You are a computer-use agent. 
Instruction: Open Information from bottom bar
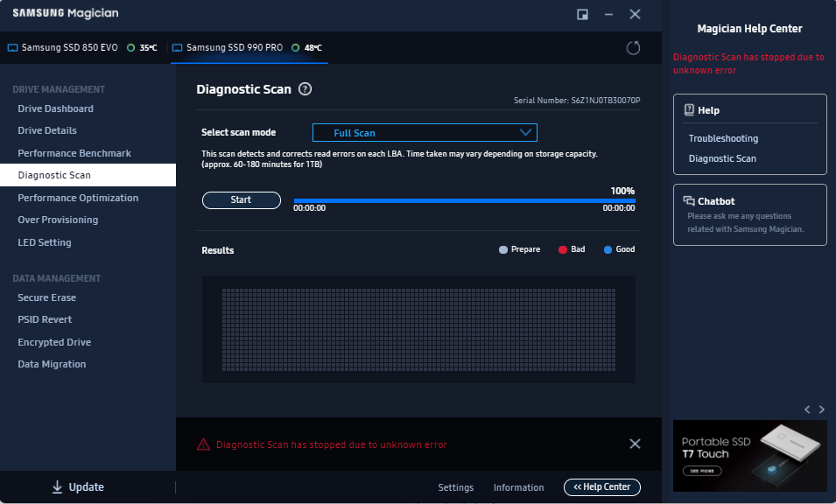[519, 487]
